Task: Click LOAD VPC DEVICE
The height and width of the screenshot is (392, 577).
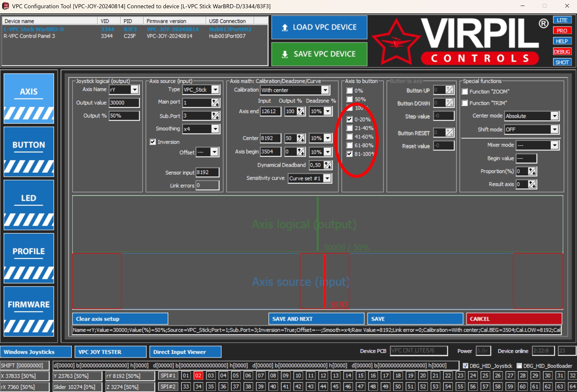Action: (319, 27)
